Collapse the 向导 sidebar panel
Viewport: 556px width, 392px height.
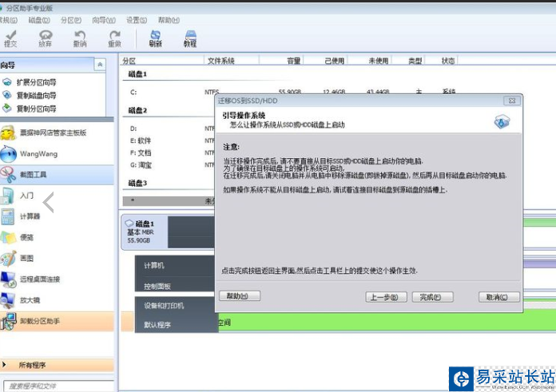[100, 65]
